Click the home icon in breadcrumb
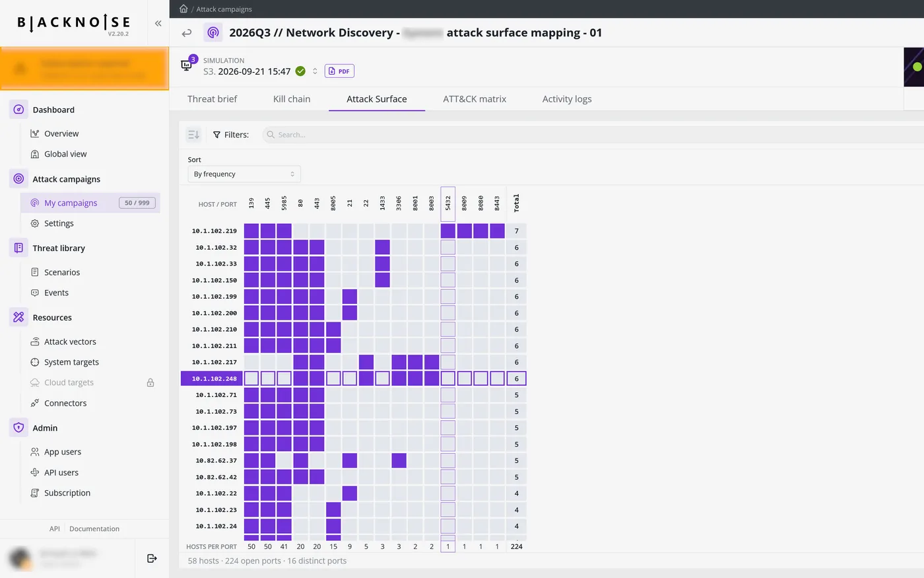Screen dimensions: 924x578 (183, 9)
